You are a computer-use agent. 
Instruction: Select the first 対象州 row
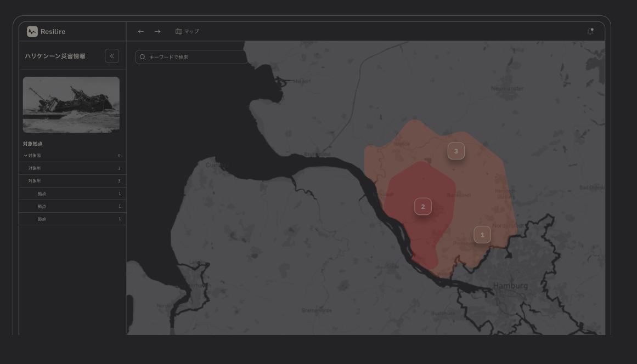click(35, 168)
